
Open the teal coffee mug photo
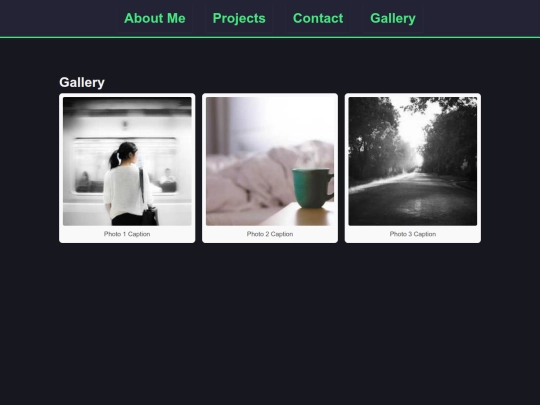pyautogui.click(x=270, y=161)
